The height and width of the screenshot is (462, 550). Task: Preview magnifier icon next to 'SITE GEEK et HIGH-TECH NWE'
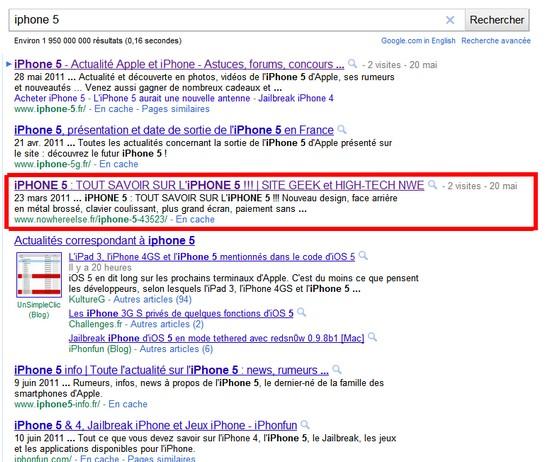coord(432,185)
